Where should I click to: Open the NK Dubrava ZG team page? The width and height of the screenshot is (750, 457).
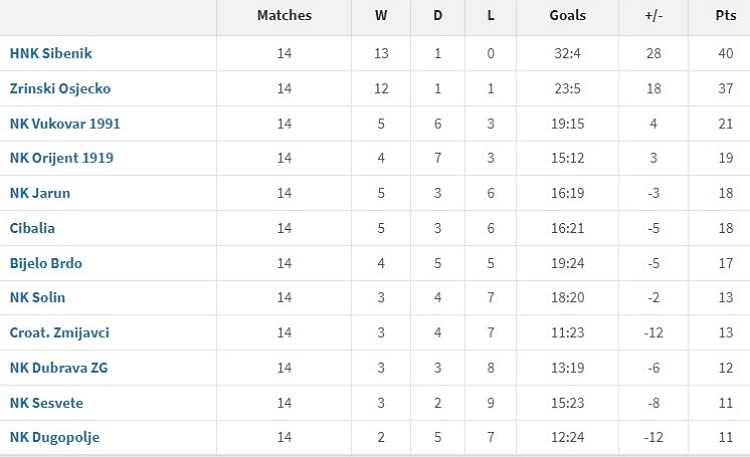(x=59, y=368)
